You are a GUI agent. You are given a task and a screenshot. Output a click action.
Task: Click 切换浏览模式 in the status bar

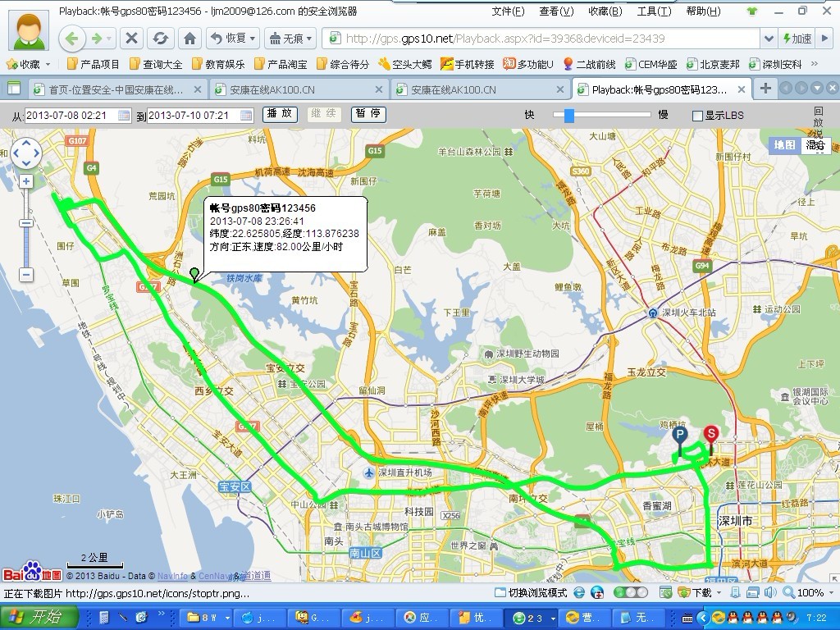click(531, 592)
